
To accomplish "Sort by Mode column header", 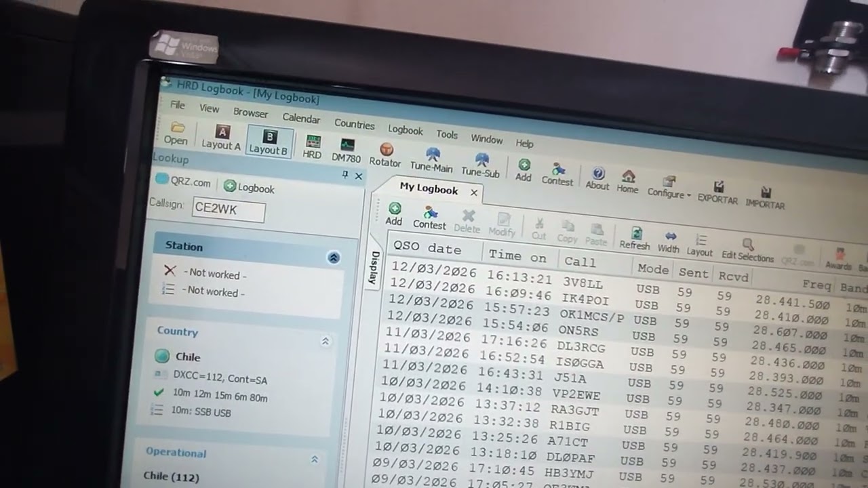I will [x=654, y=269].
